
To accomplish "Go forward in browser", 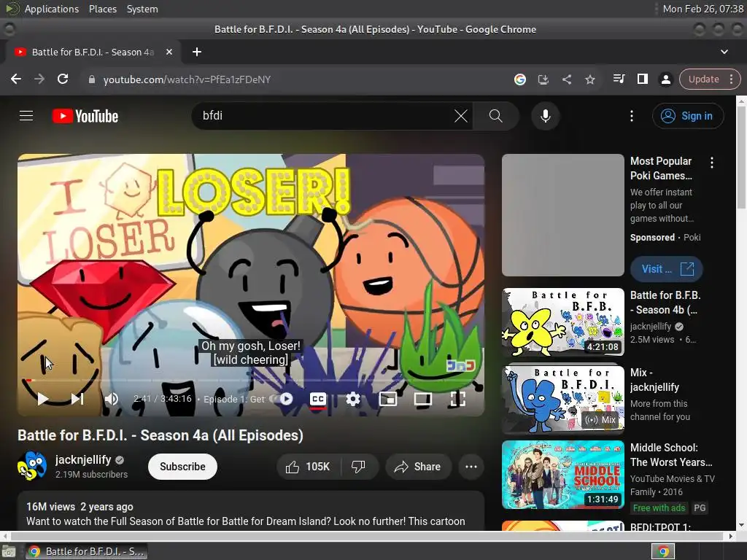I will pyautogui.click(x=39, y=79).
